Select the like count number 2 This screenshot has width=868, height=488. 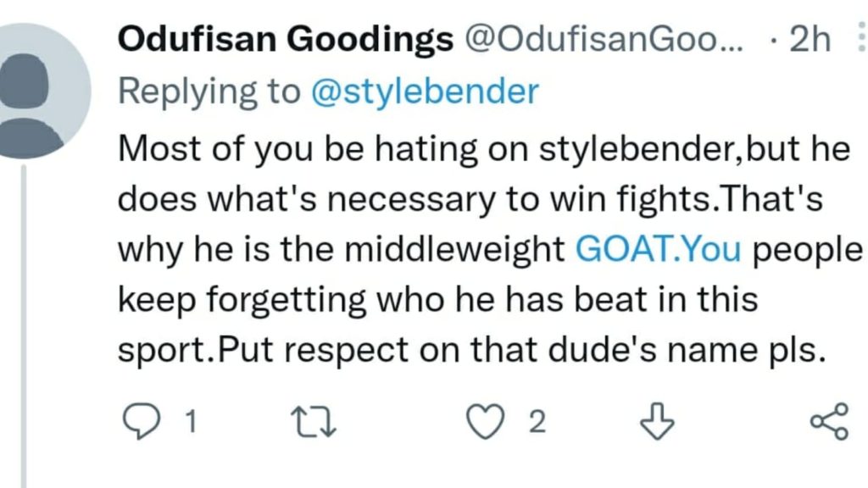[537, 422]
